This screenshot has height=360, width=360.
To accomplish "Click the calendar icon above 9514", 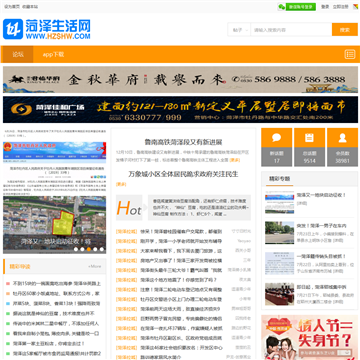I will [x=309, y=138].
